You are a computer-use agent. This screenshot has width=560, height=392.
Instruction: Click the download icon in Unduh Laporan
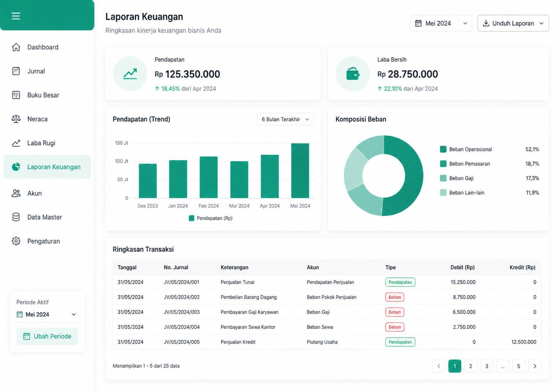(486, 23)
